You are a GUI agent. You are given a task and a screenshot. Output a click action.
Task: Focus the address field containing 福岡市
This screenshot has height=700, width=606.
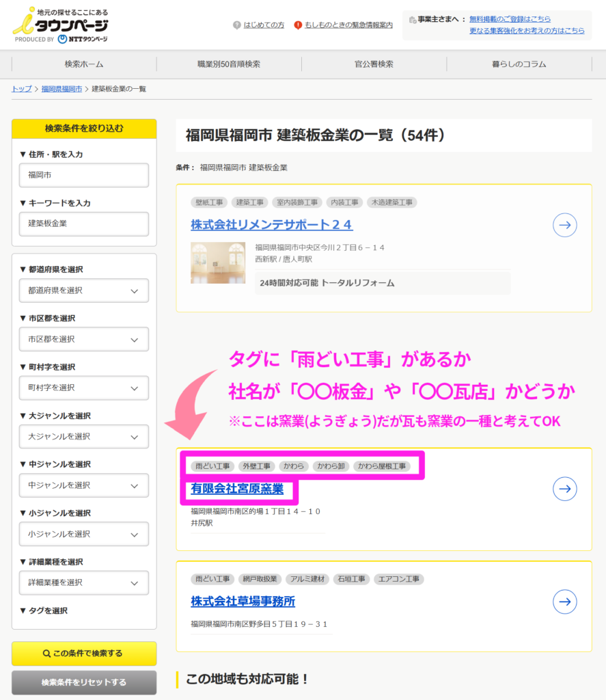point(84,175)
